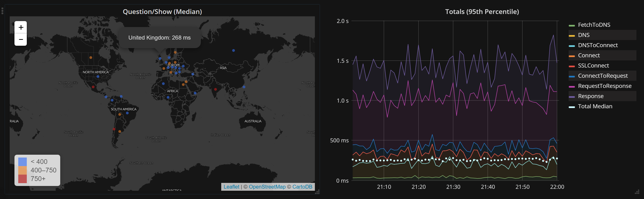Screen dimensions: 644x199
Task: Toggle the RequestToResponse series in legend
Action: (x=604, y=86)
